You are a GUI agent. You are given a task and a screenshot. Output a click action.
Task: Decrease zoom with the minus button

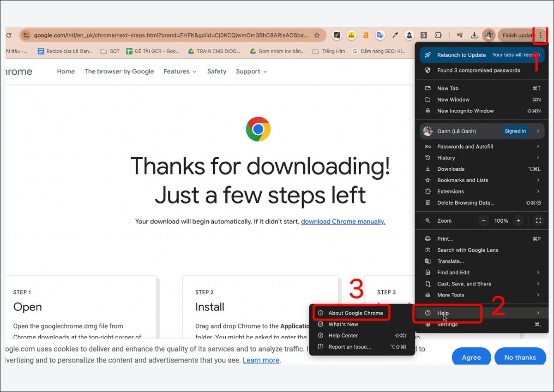[484, 221]
